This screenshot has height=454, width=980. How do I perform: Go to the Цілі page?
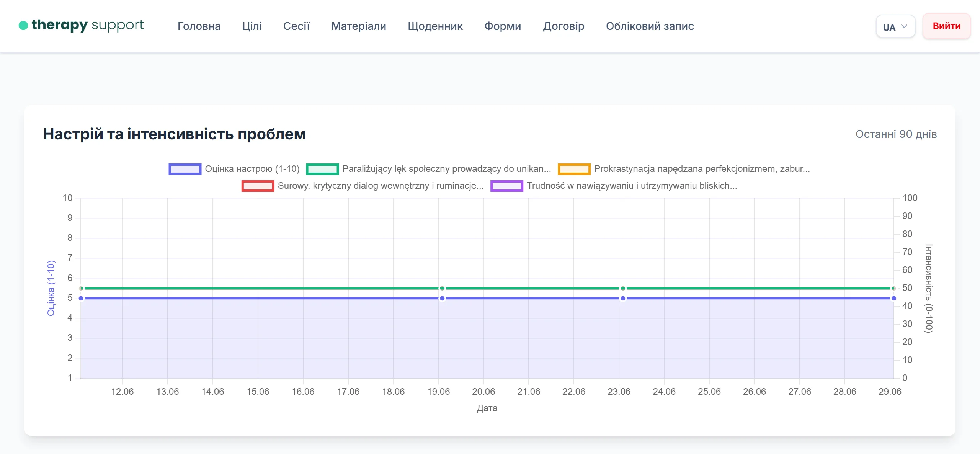pos(252,26)
